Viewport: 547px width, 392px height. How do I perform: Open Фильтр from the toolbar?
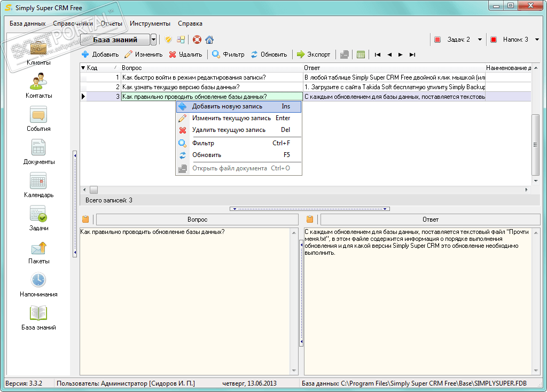(x=229, y=54)
